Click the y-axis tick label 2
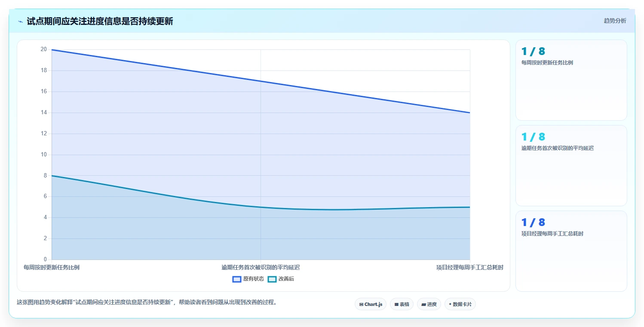The height and width of the screenshot is (327, 644). click(45, 238)
